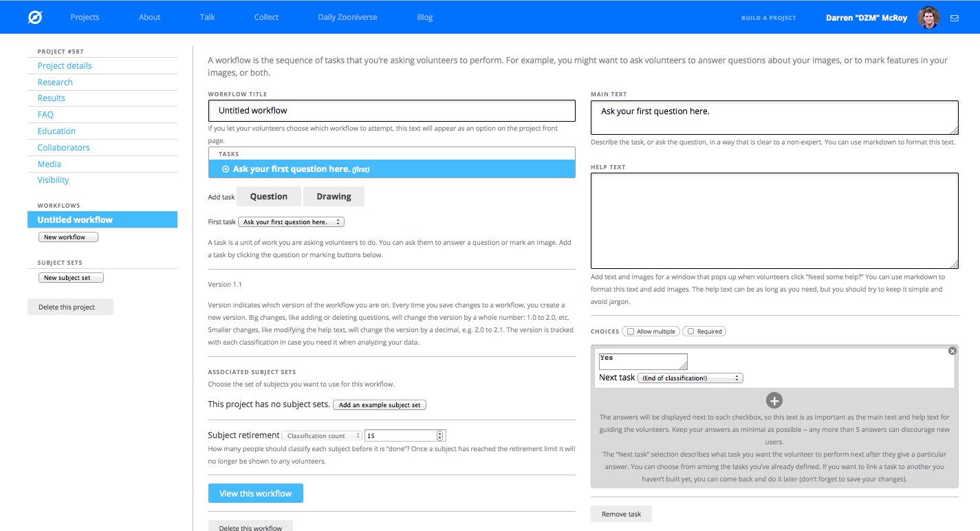Toggle the Required checkbox
Screen dimensions: 980x531
(x=691, y=332)
